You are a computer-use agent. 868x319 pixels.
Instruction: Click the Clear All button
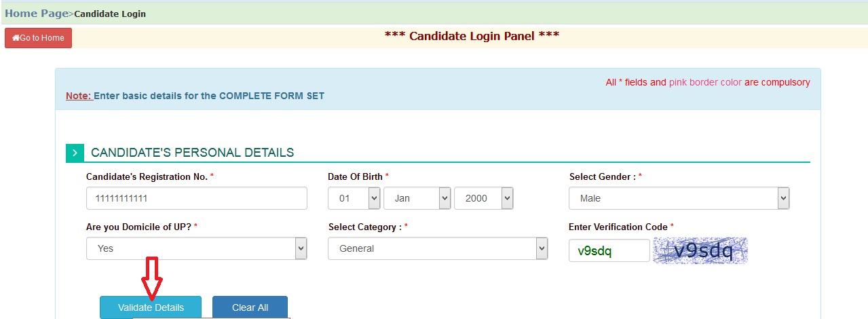pyautogui.click(x=250, y=307)
